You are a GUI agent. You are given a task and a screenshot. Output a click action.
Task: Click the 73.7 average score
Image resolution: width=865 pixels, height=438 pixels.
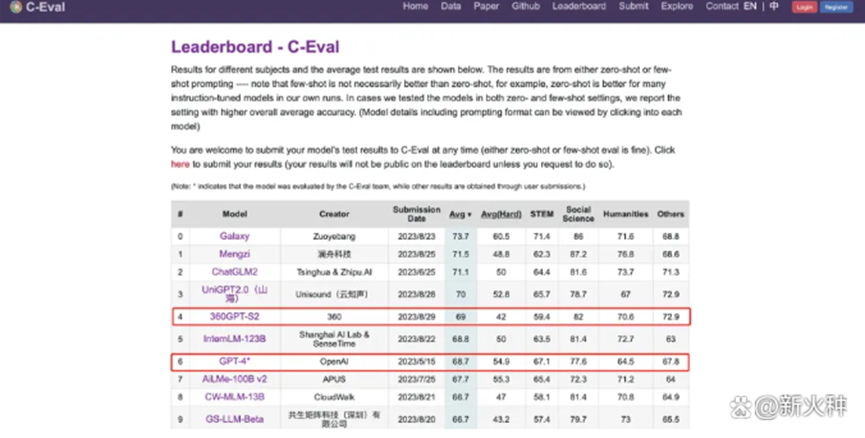461,237
